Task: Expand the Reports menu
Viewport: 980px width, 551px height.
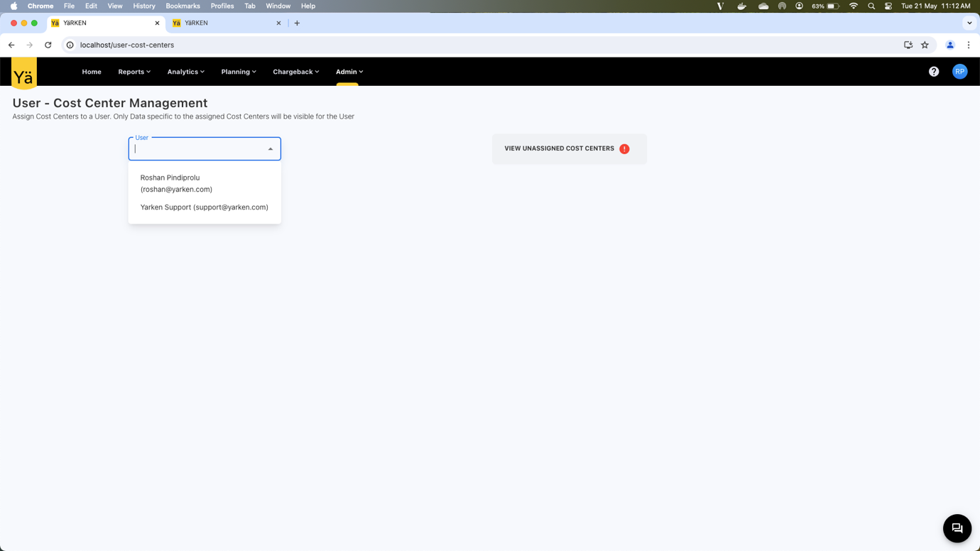Action: point(134,72)
